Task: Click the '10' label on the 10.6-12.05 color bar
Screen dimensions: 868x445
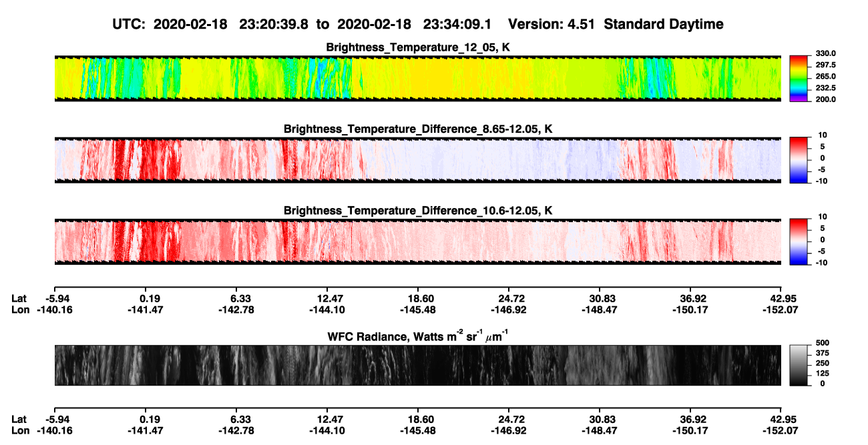Action: (x=821, y=216)
